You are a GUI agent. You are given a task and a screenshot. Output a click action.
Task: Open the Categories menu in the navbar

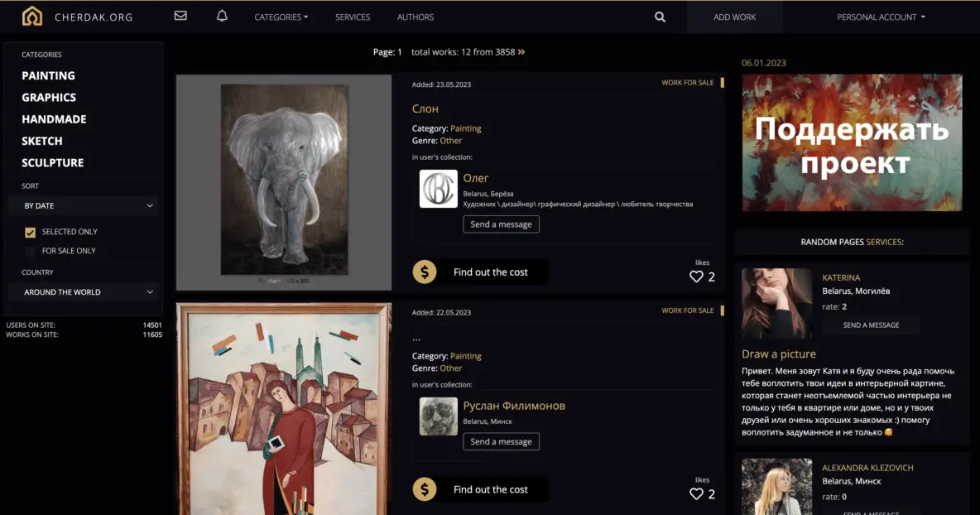(x=281, y=17)
